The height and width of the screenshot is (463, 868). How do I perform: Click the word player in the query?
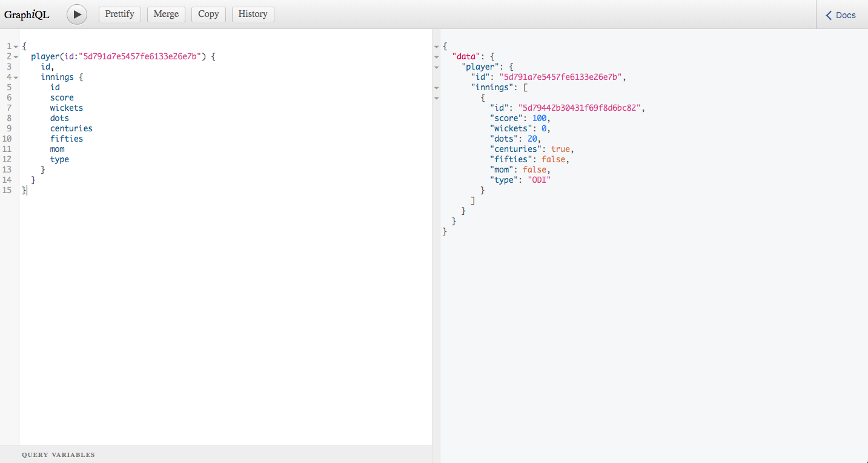point(45,56)
